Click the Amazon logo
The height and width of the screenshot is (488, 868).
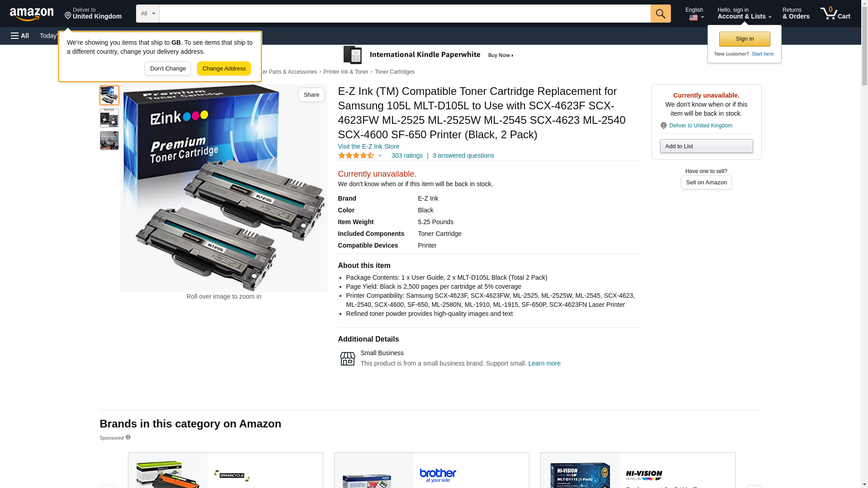pos(32,14)
